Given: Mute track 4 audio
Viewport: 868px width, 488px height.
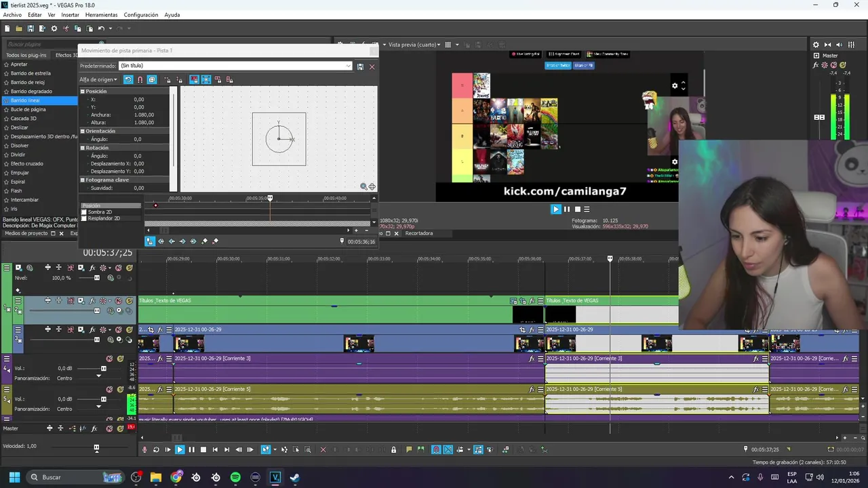Looking at the screenshot, I should (110, 359).
